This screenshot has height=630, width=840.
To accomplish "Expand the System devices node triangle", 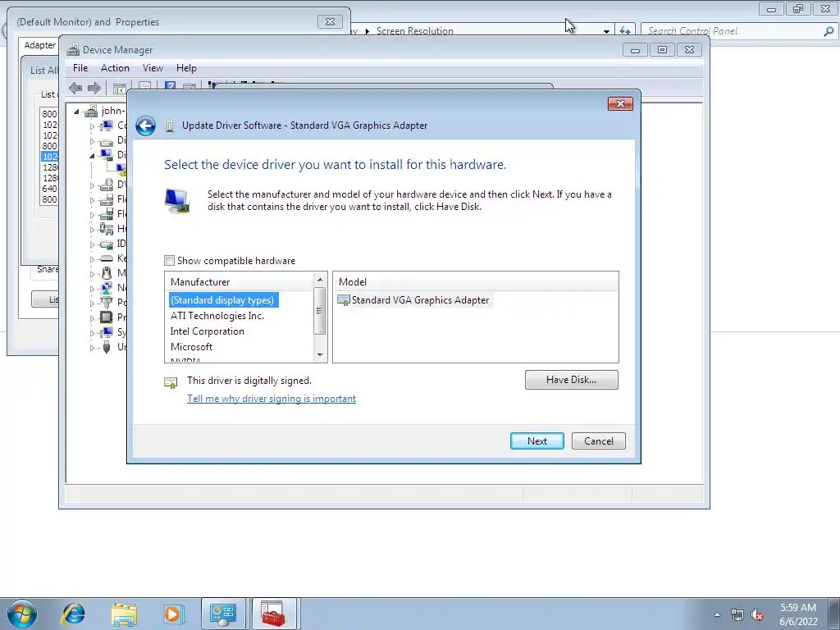I will point(92,333).
